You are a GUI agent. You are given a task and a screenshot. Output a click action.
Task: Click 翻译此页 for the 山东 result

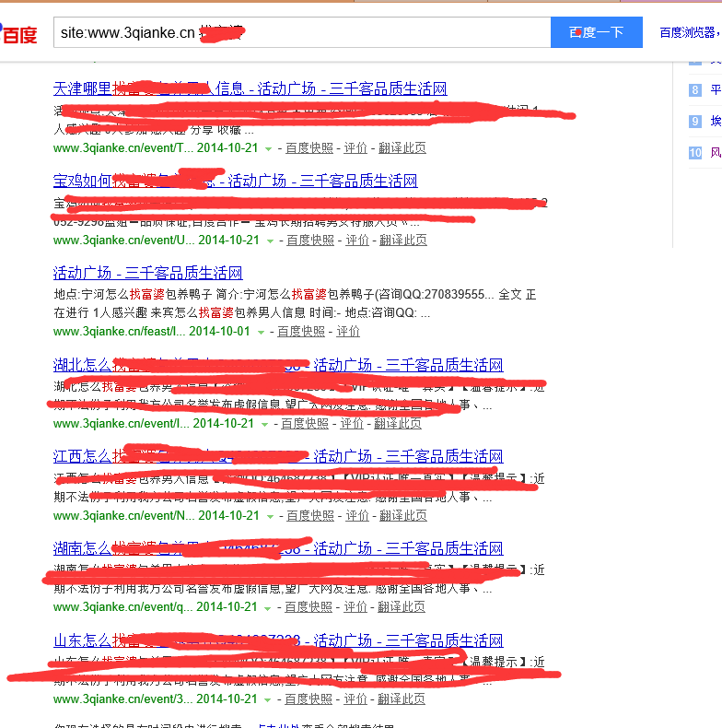tap(402, 699)
